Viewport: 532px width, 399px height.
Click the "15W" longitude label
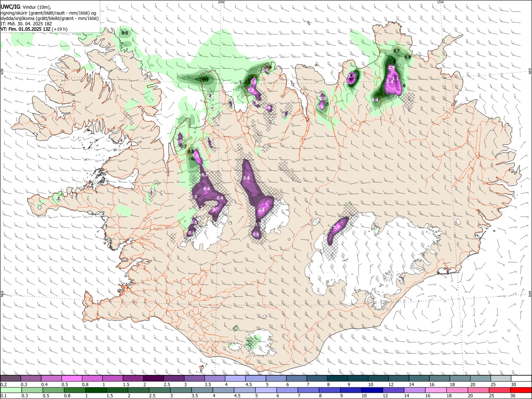pyautogui.click(x=440, y=2)
